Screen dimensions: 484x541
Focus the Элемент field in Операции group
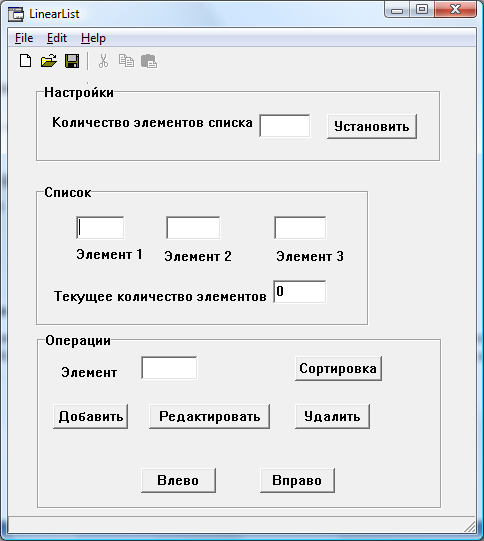pos(169,368)
